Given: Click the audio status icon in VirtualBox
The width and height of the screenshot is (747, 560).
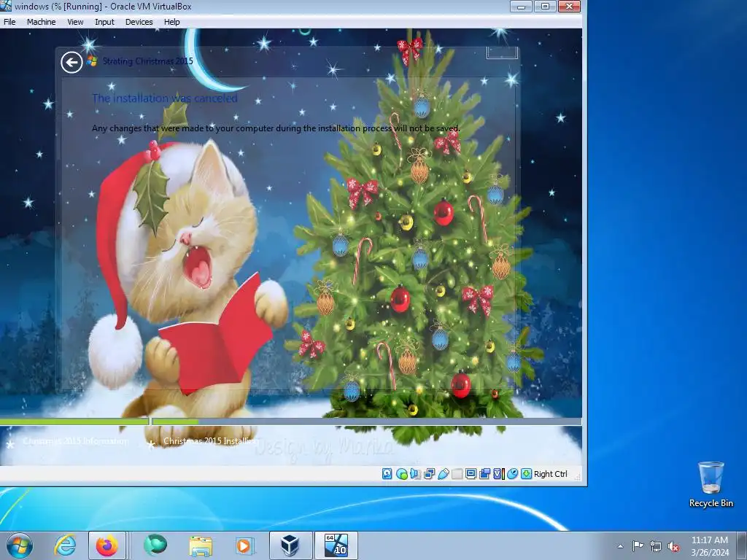Looking at the screenshot, I should tap(415, 474).
